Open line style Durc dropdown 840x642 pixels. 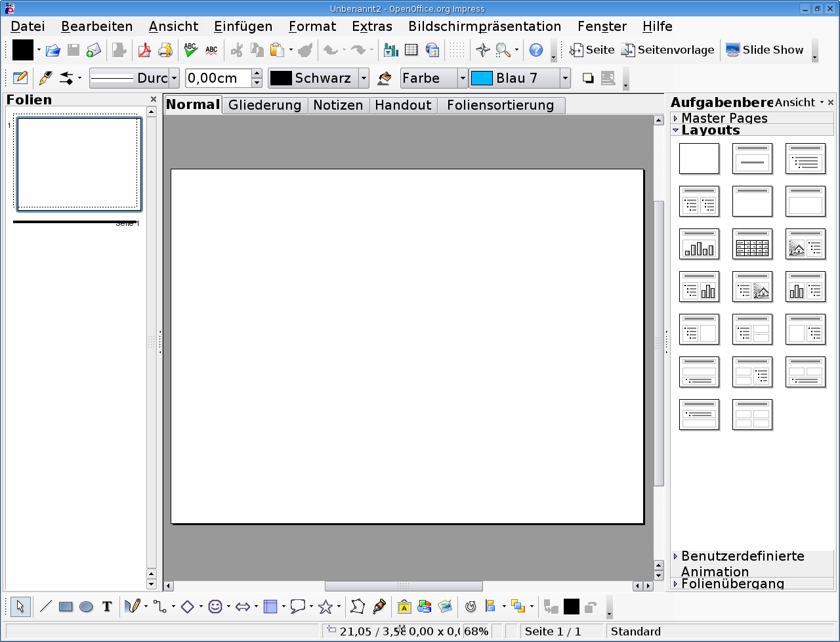pyautogui.click(x=174, y=78)
